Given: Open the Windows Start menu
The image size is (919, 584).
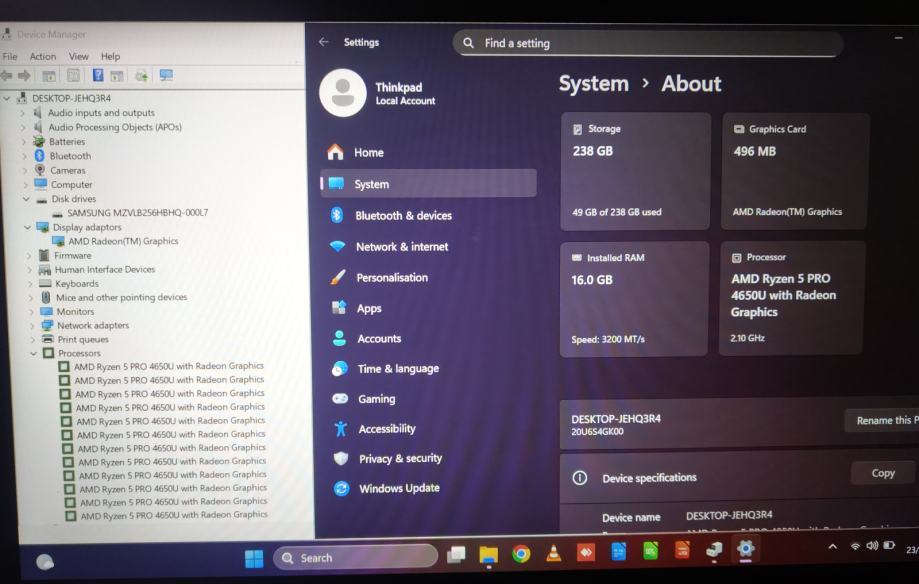Looking at the screenshot, I should coord(254,558).
